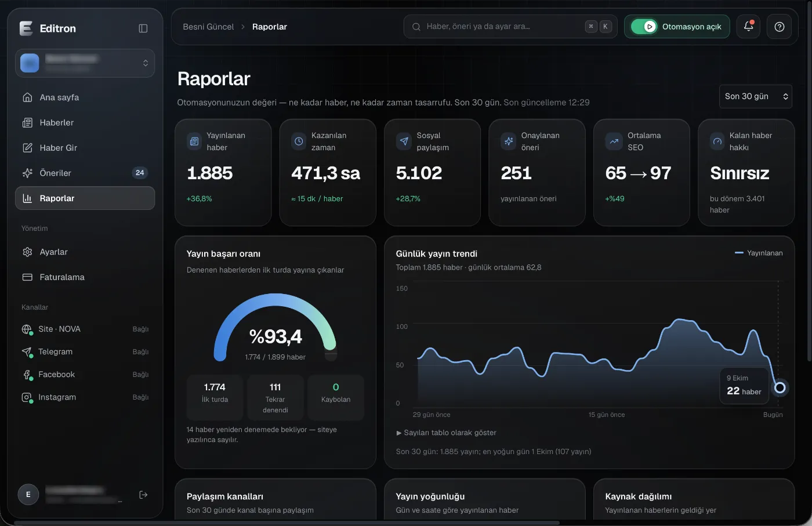Expand Sayıları tablo olarak göster
Image resolution: width=812 pixels, height=526 pixels.
[446, 433]
